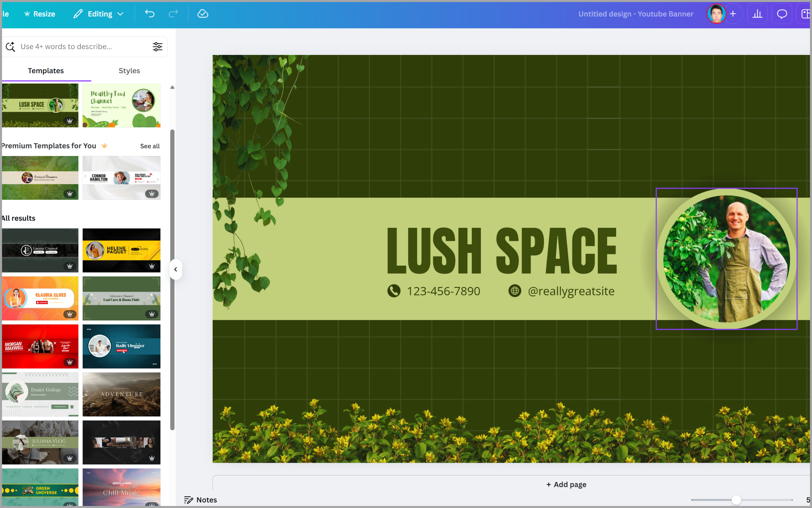The height and width of the screenshot is (508, 812).
Task: Switch to the Styles tab
Action: coord(129,71)
